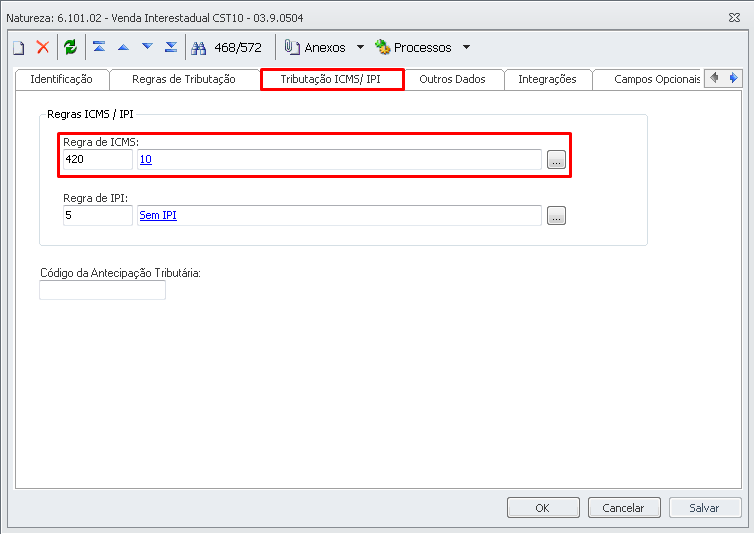Close the Natureza window

[x=734, y=17]
